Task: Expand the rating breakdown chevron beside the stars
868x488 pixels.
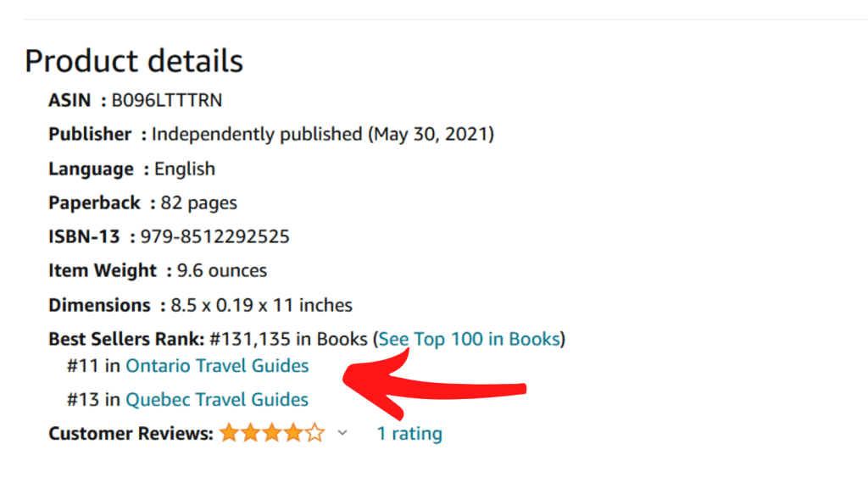Action: coord(342,433)
